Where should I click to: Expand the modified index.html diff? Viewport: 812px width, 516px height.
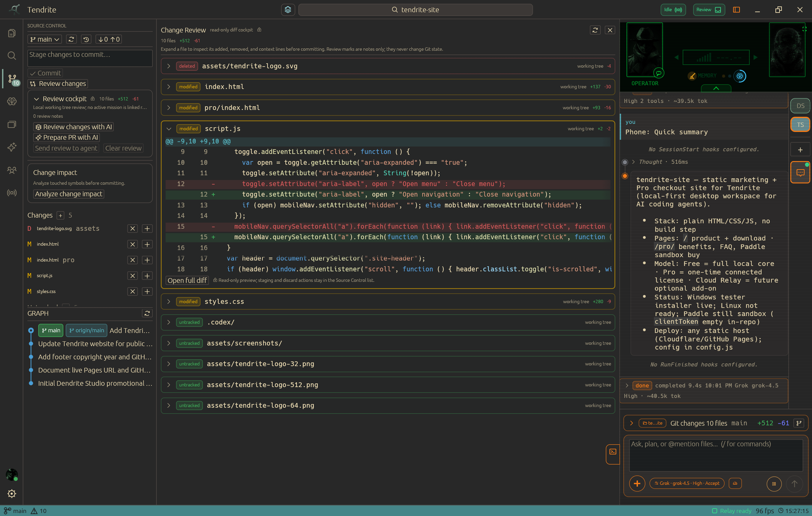coord(168,87)
